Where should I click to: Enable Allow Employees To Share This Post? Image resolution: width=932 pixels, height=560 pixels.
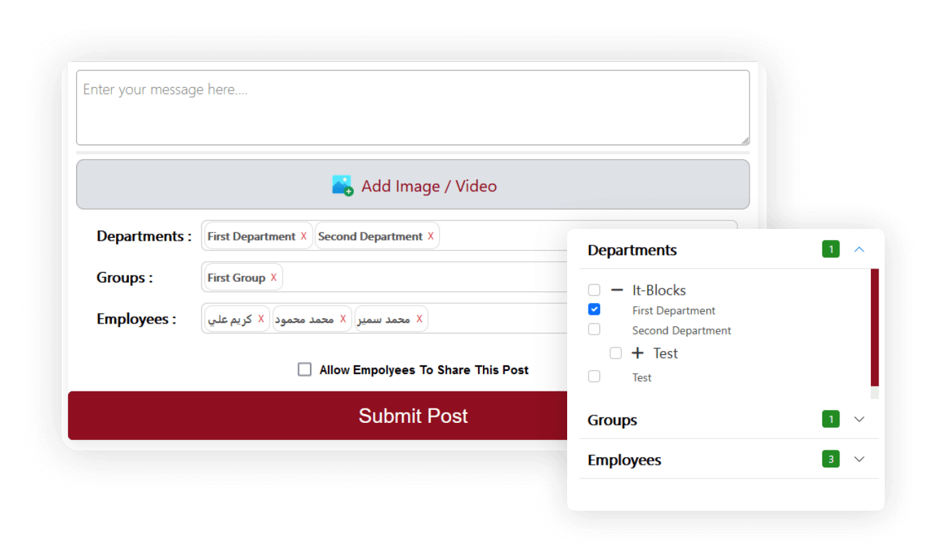click(x=304, y=369)
